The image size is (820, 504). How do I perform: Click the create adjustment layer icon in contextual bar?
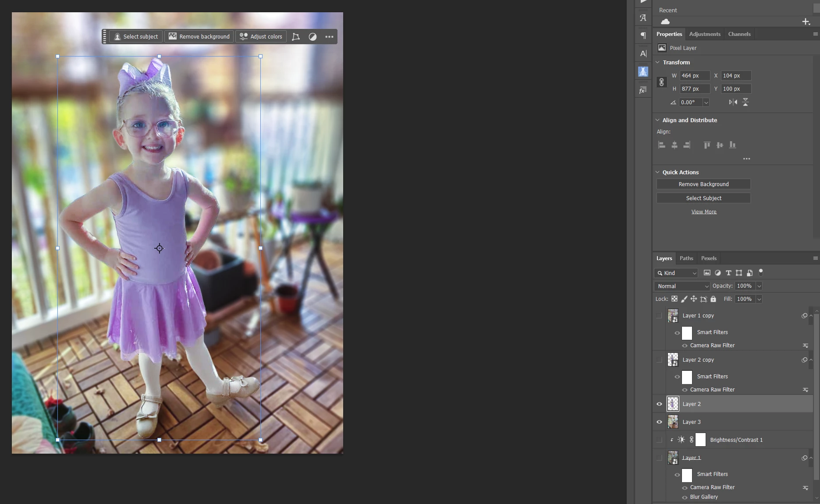(312, 37)
